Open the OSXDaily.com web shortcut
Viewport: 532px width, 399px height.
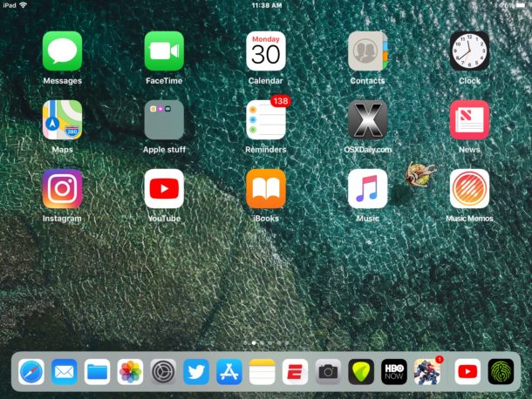368,119
